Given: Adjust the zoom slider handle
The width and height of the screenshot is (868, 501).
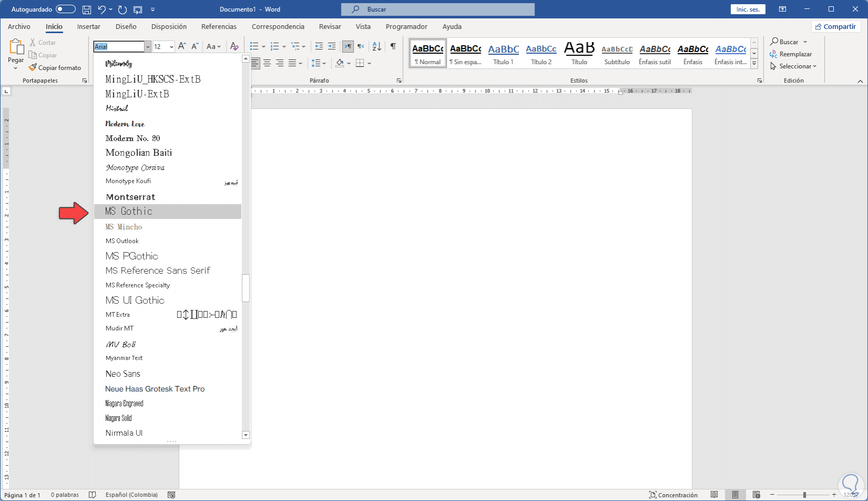Looking at the screenshot, I should tap(804, 495).
